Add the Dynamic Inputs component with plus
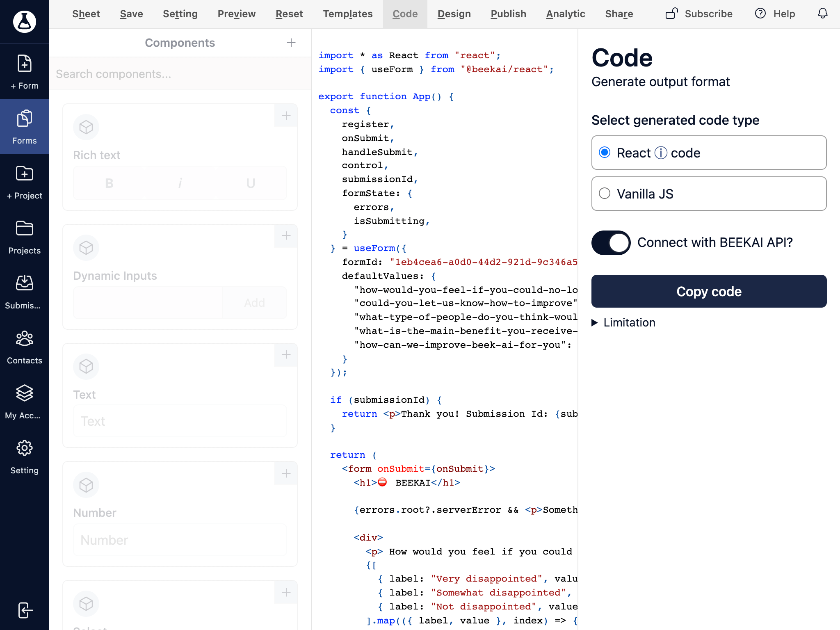This screenshot has width=840, height=630. [286, 236]
